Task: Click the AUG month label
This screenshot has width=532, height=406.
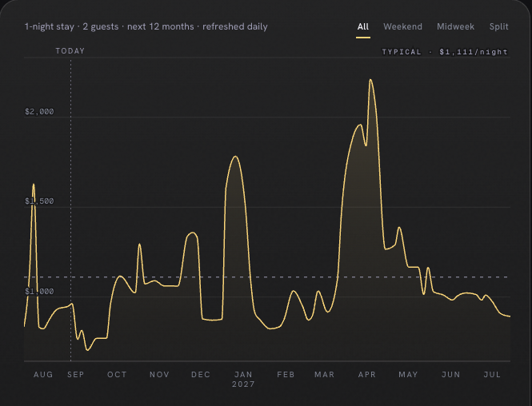Action: point(43,375)
